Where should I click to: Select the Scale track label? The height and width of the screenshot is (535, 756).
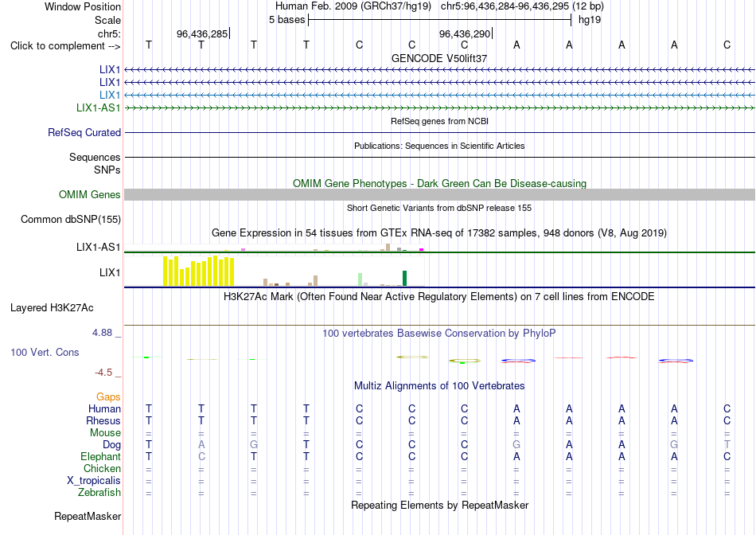pos(107,20)
